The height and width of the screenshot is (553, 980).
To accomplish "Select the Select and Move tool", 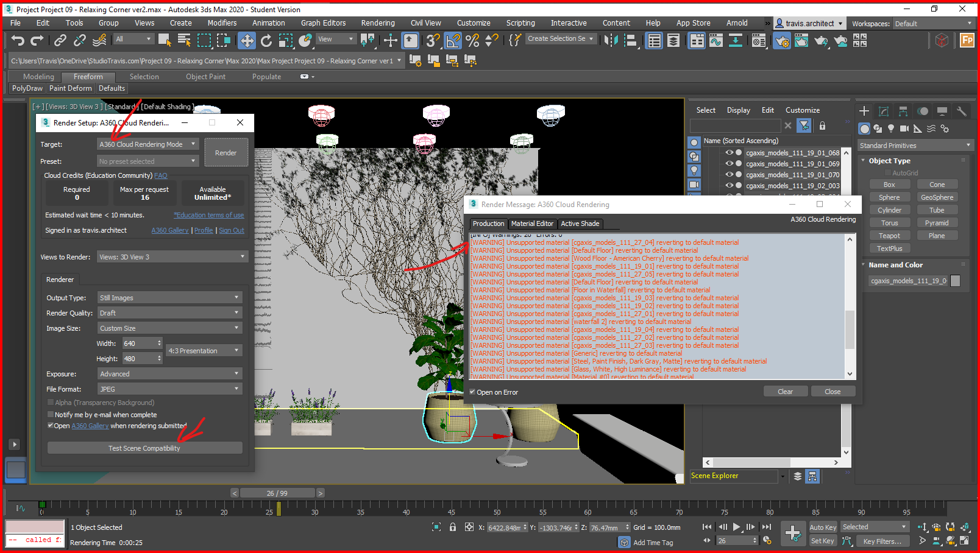I will [246, 41].
